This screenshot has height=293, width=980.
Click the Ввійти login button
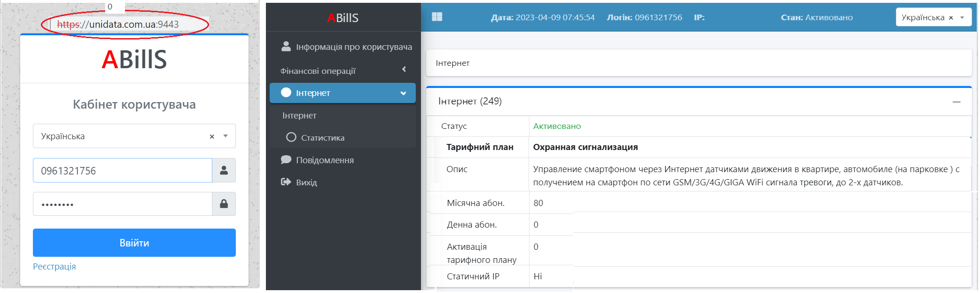[134, 243]
